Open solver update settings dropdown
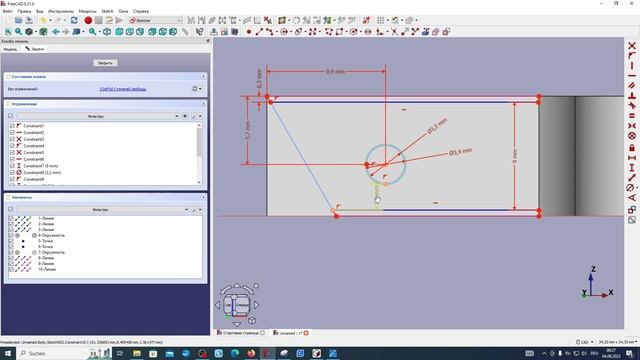The width and height of the screenshot is (640, 360). pos(200,89)
